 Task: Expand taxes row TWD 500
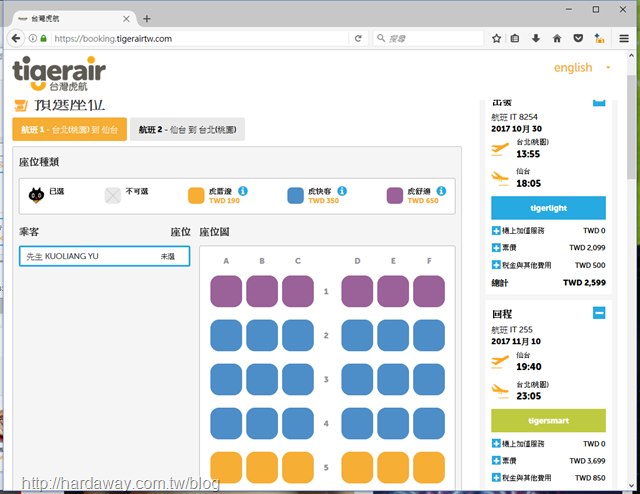[x=496, y=265]
